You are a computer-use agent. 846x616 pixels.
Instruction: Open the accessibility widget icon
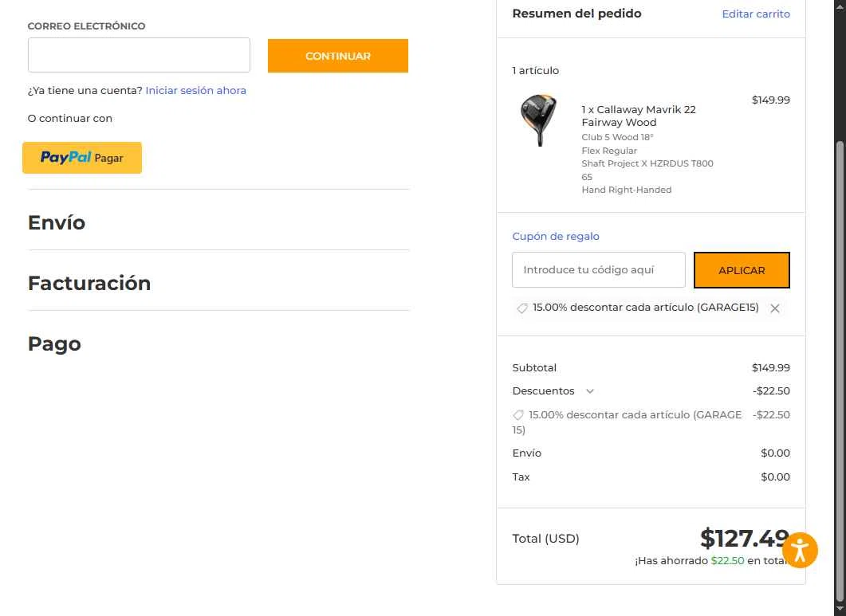tap(800, 550)
